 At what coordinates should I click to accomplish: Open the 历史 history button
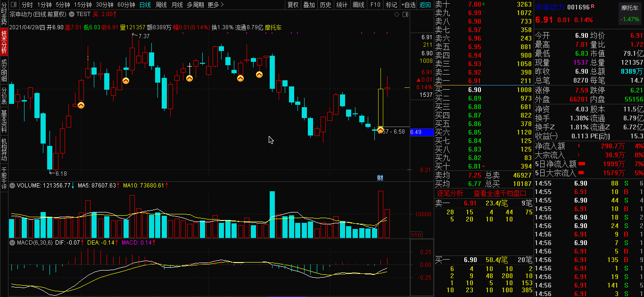tap(325, 5)
